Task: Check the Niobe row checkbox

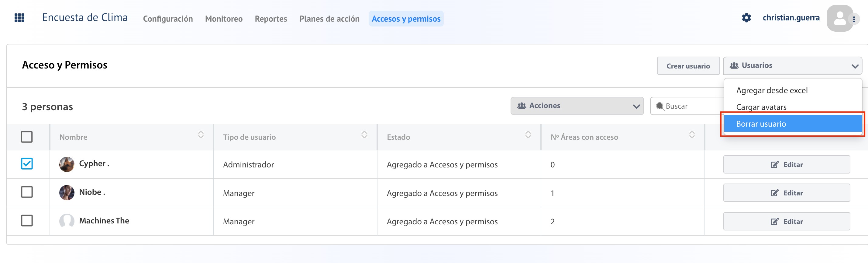Action: (27, 192)
